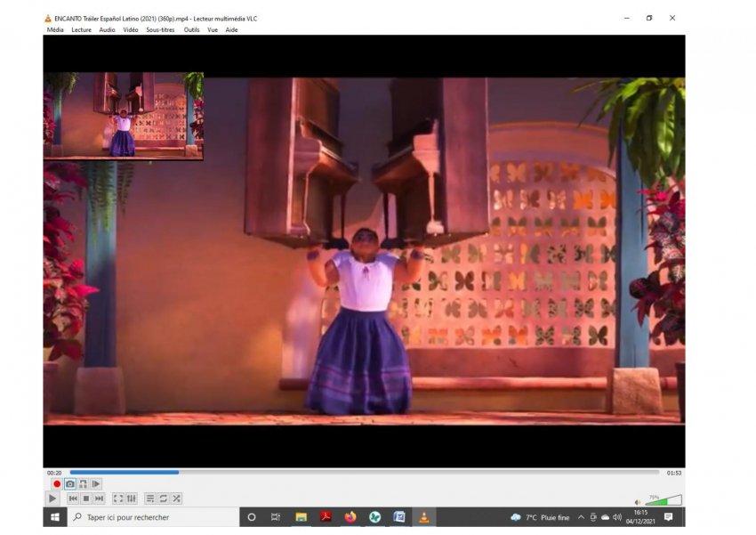
Task: Open Word from taskbar
Action: point(399,517)
